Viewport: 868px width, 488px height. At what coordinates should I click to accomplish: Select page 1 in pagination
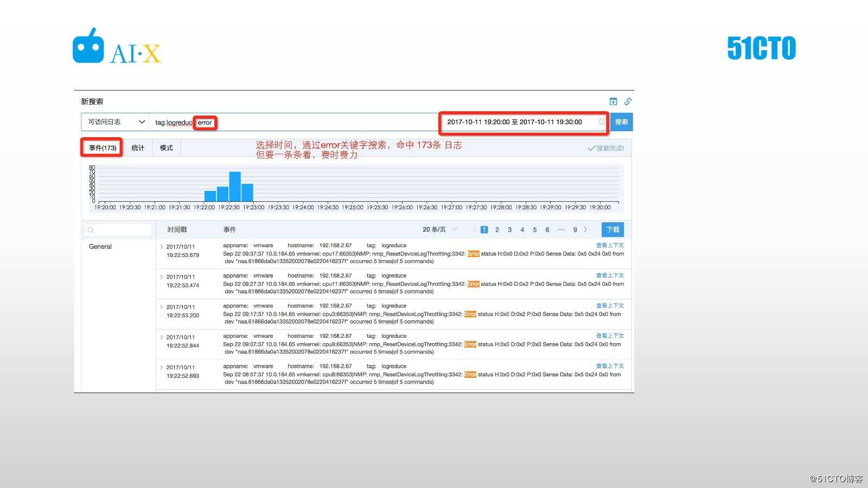pos(484,229)
